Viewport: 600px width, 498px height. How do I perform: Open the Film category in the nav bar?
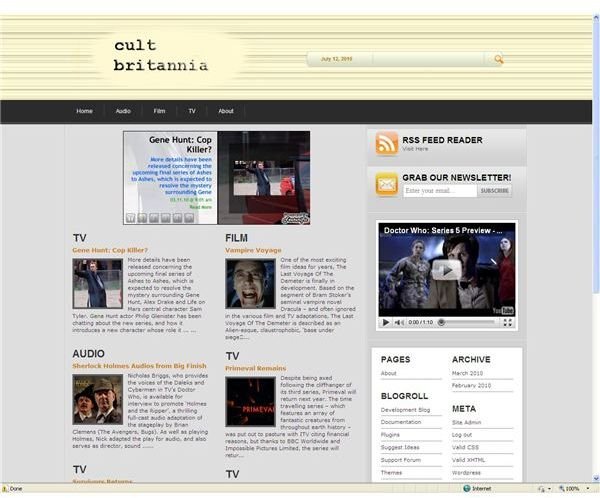click(x=159, y=111)
